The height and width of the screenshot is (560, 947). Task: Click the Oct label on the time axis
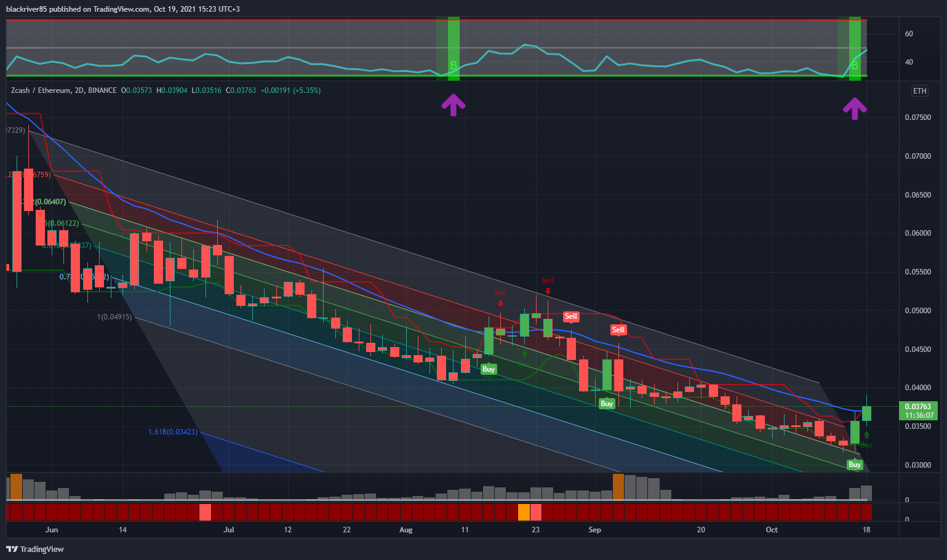[772, 530]
